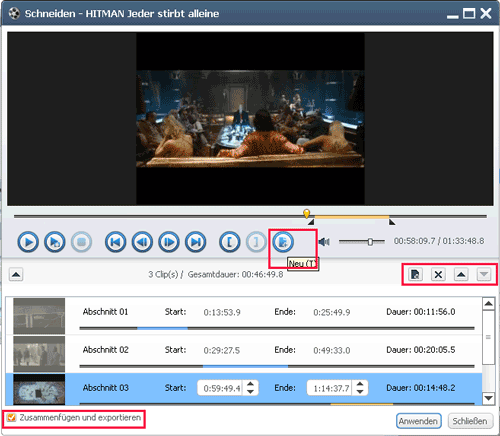Increase Abschnitt 03 start time
500x436 pixels.
click(x=250, y=384)
